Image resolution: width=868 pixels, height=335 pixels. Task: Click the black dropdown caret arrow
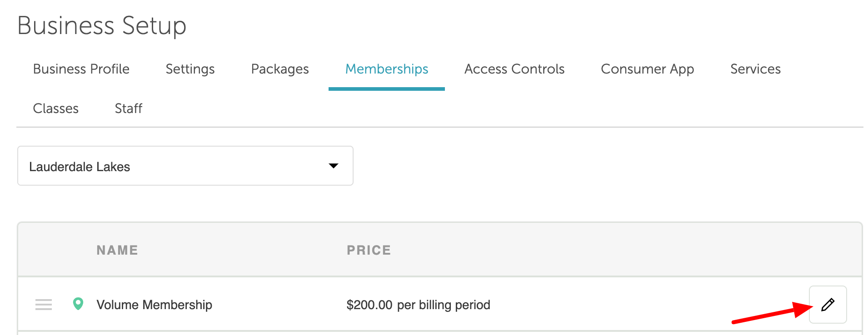[334, 166]
